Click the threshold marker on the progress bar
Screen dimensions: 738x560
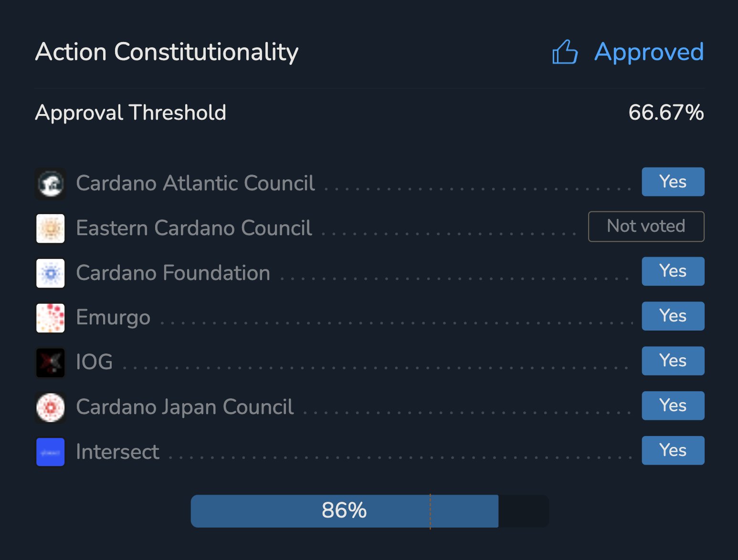[430, 511]
